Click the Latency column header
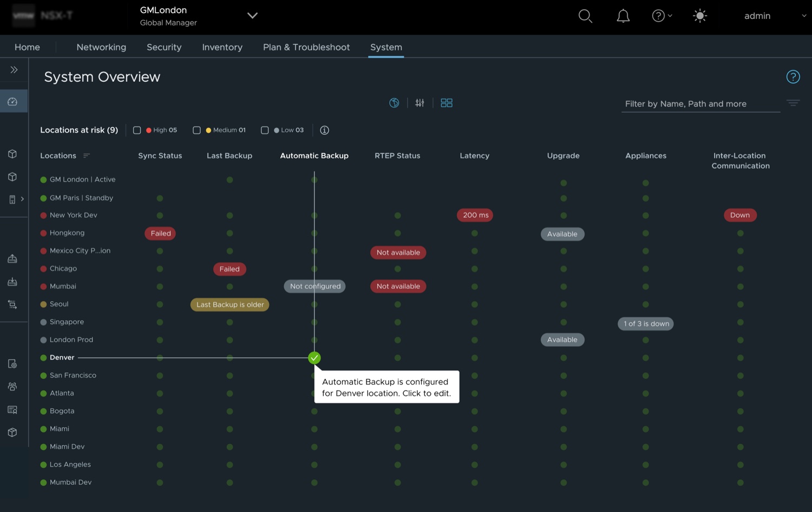 click(x=474, y=155)
